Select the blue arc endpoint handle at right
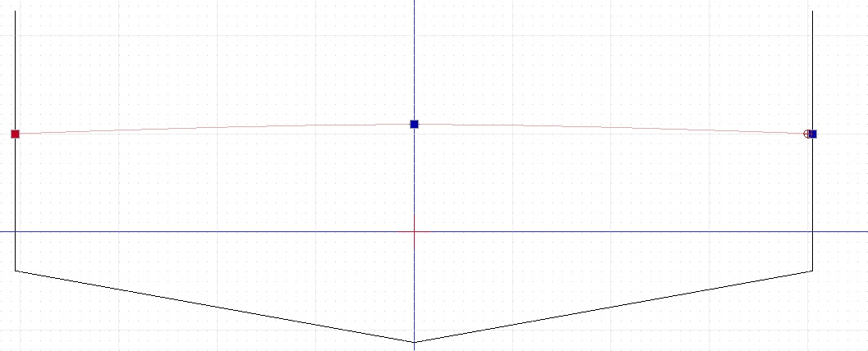 [813, 134]
